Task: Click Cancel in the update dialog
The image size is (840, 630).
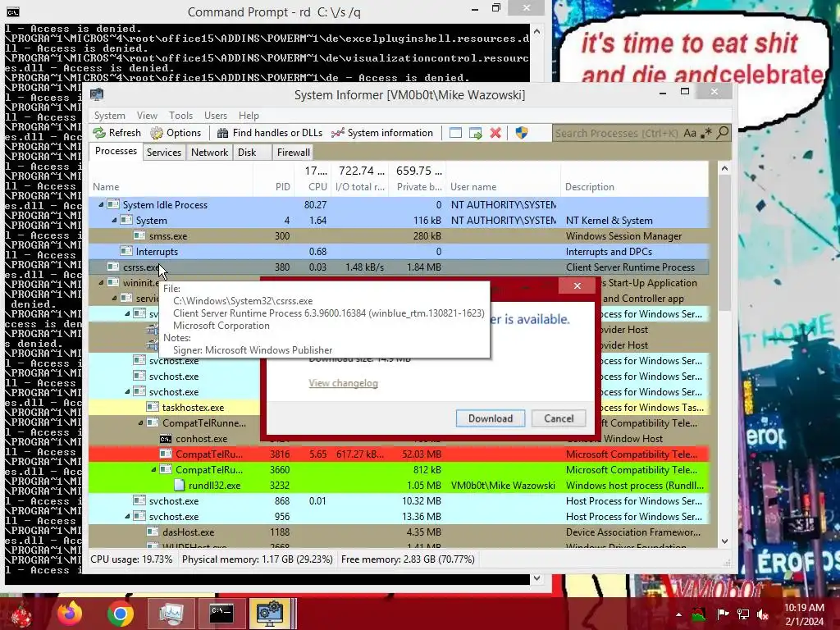Action: [559, 418]
